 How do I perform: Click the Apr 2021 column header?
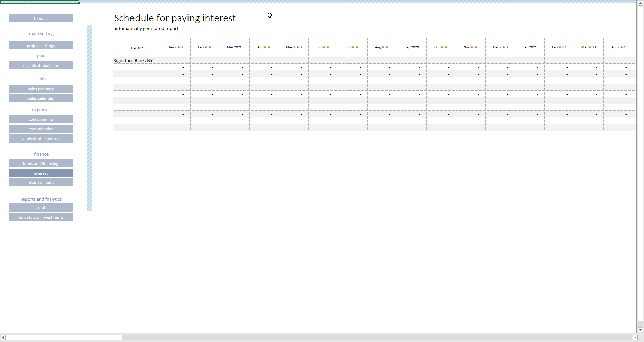[619, 47]
